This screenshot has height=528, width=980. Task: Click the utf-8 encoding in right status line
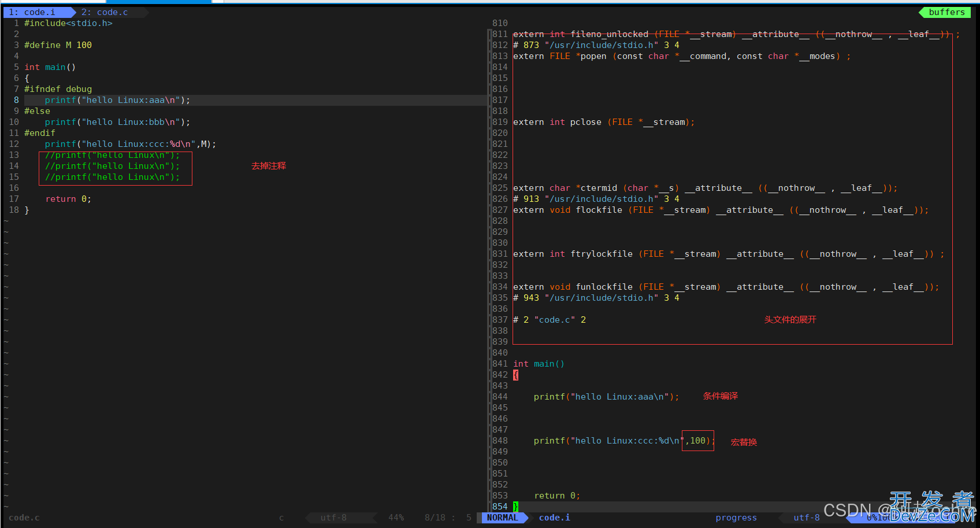click(x=807, y=518)
